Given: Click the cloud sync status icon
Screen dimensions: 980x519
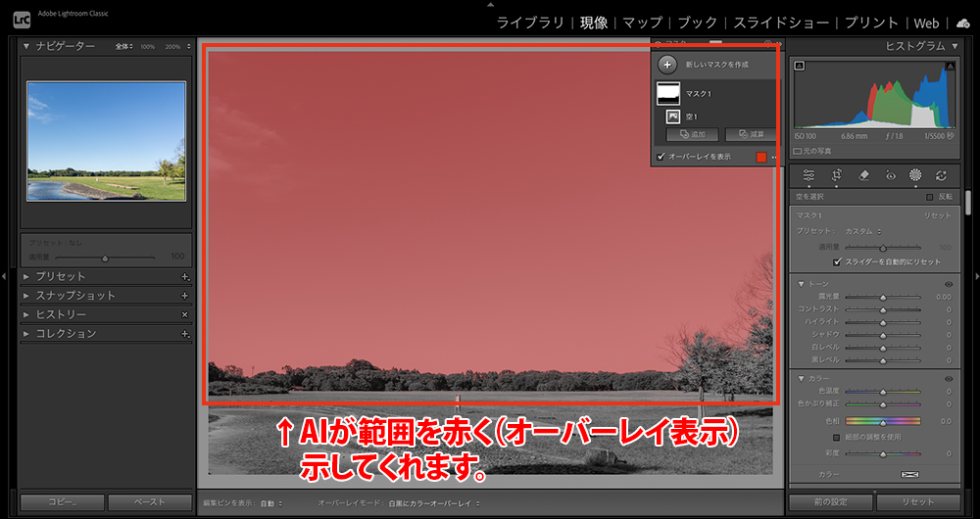Looking at the screenshot, I should point(962,24).
